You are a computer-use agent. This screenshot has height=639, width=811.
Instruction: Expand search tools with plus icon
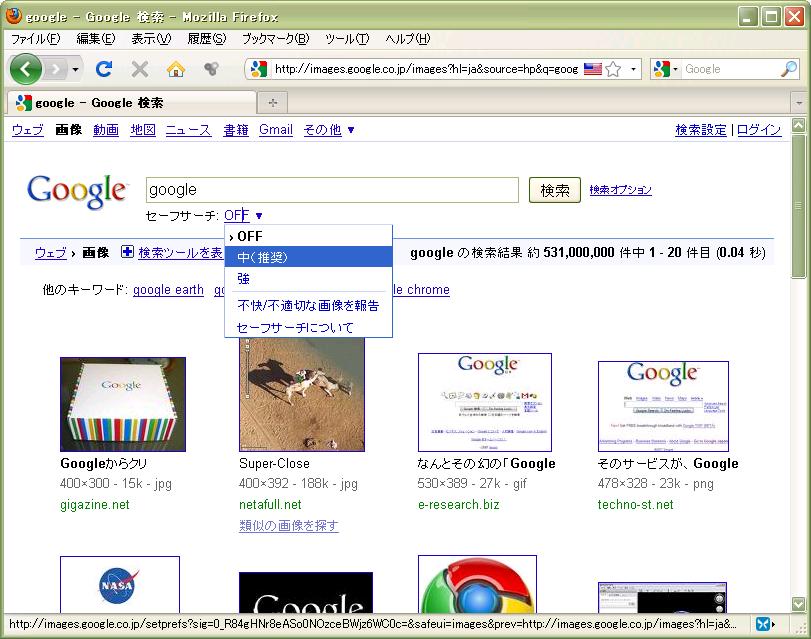(127, 252)
